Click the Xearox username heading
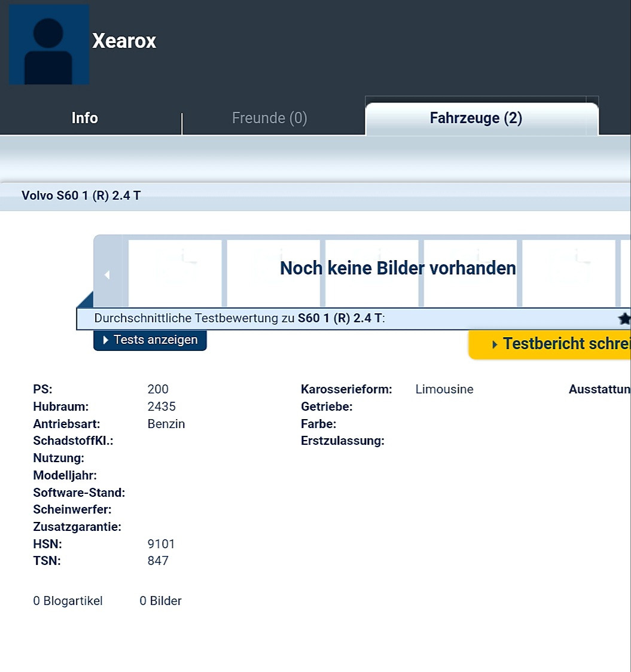 124,41
